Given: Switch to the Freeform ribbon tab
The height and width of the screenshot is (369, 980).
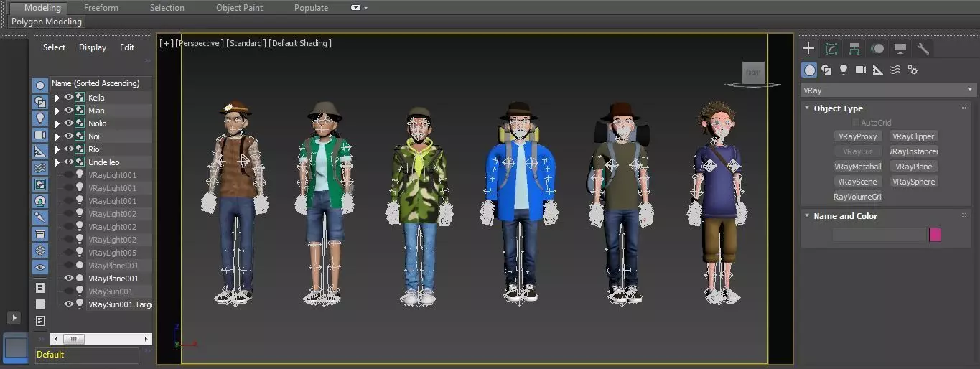Looking at the screenshot, I should pyautogui.click(x=100, y=8).
